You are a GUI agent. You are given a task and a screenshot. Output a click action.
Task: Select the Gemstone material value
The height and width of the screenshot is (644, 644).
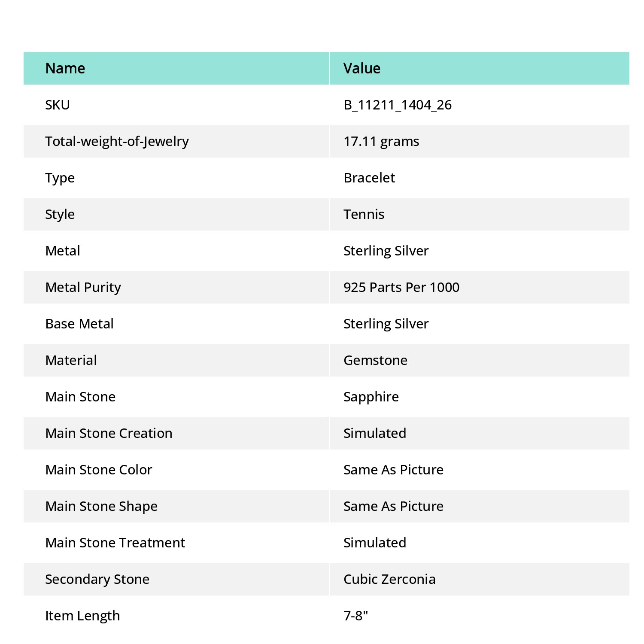[375, 360]
